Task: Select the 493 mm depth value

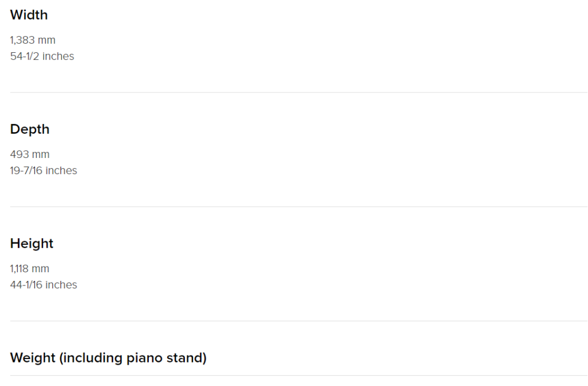Action: tap(30, 155)
